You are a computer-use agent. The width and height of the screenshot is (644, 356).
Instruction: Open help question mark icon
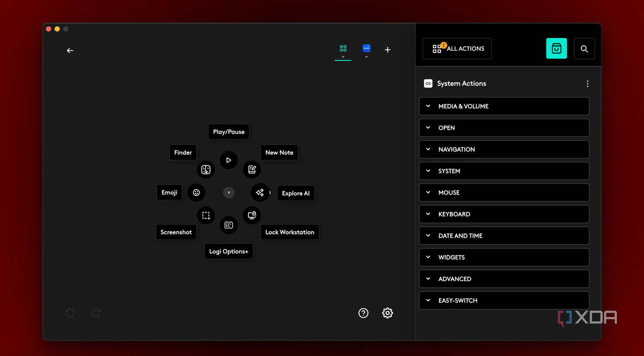[364, 313]
